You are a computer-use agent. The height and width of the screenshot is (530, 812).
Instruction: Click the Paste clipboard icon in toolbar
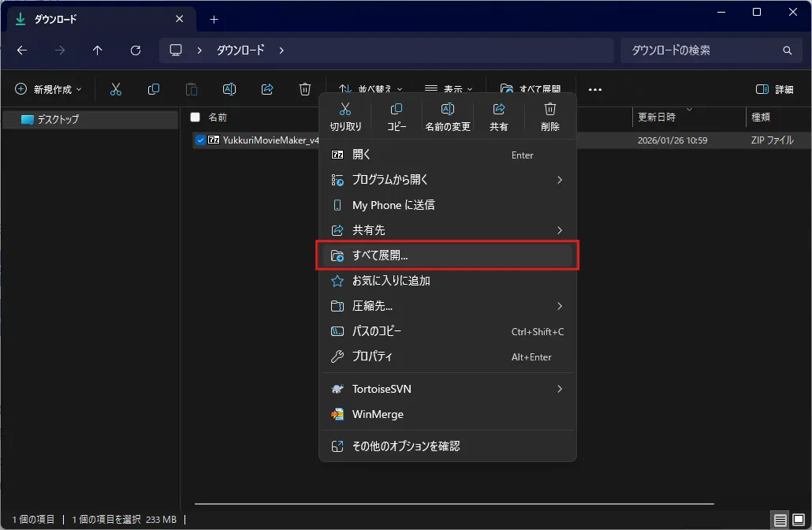tap(191, 89)
